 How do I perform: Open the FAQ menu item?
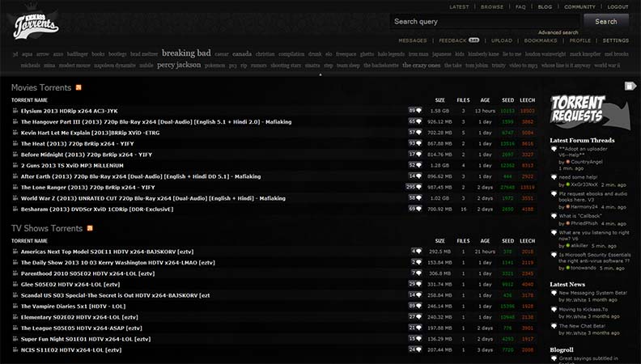point(520,7)
